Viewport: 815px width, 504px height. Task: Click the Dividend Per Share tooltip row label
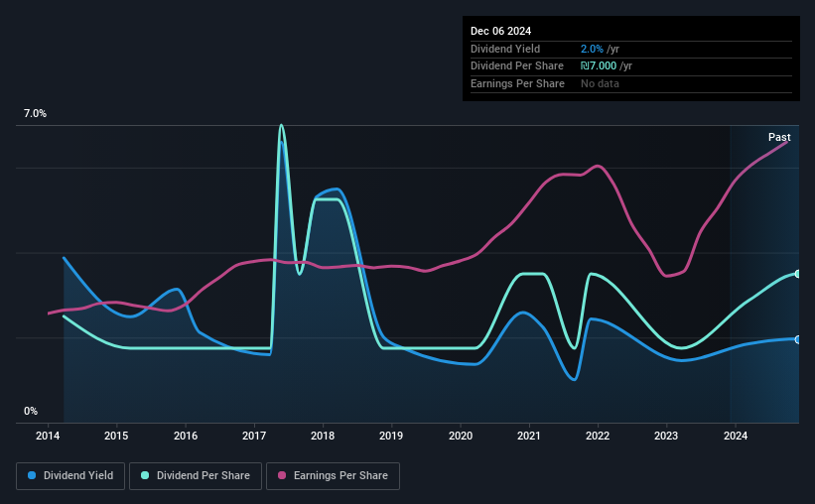(x=516, y=66)
